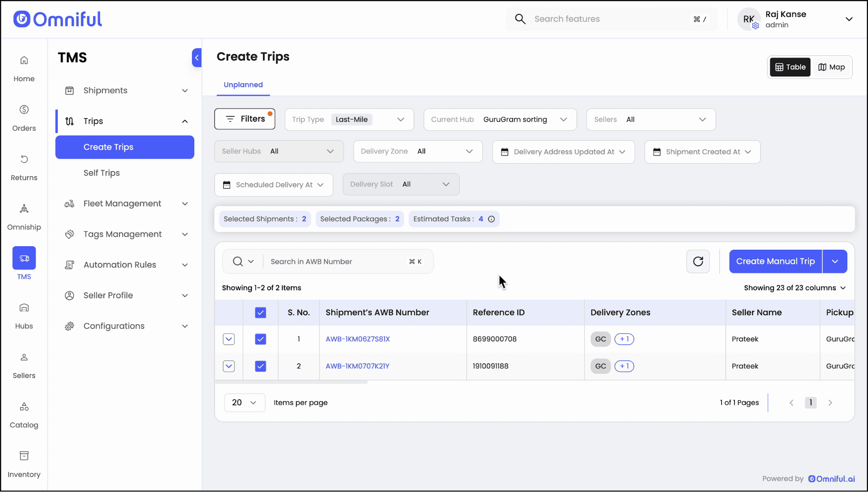Click the horizontal table scrollbar
Screen dimensions: 868x492
coord(291,383)
